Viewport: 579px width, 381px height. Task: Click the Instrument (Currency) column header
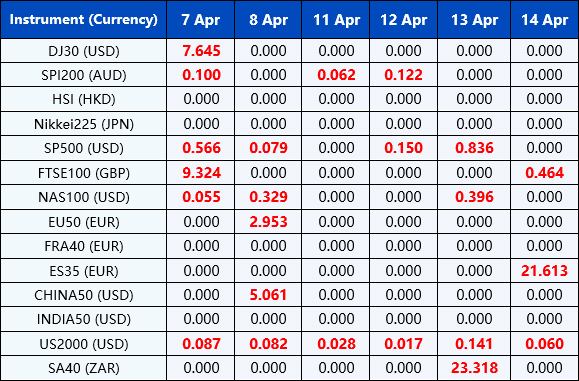83,19
